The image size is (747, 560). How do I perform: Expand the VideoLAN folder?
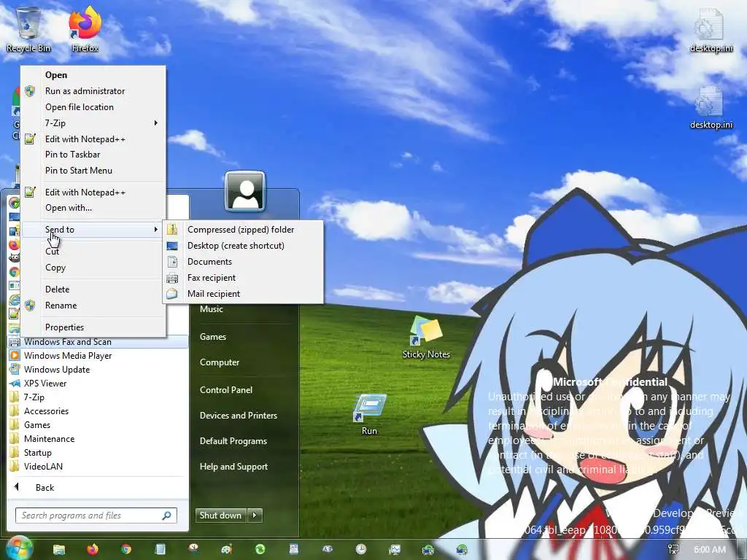tap(98, 466)
